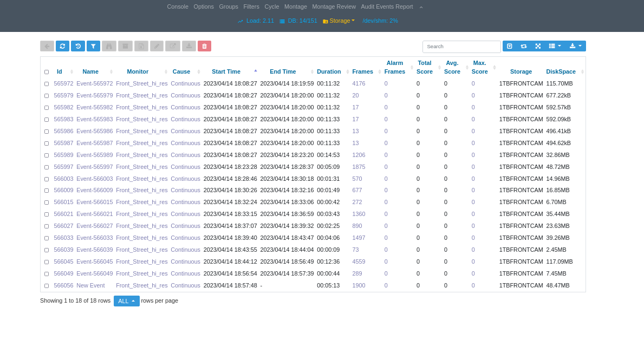This screenshot has height=340, width=644.
Task: Click the start time 2023/04/14 18:23:28
Action: coord(230,167)
